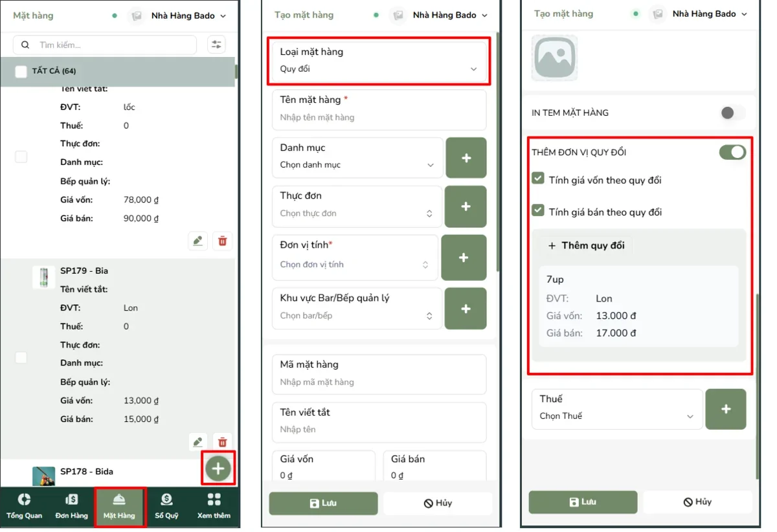
Task: Uncheck Tính giá vốn theo quy đổi
Action: [538, 179]
